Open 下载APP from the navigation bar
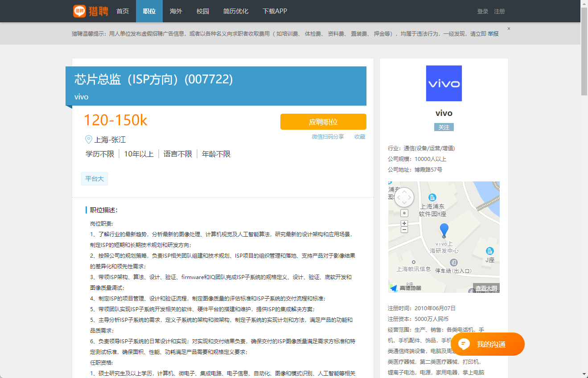 click(x=275, y=11)
